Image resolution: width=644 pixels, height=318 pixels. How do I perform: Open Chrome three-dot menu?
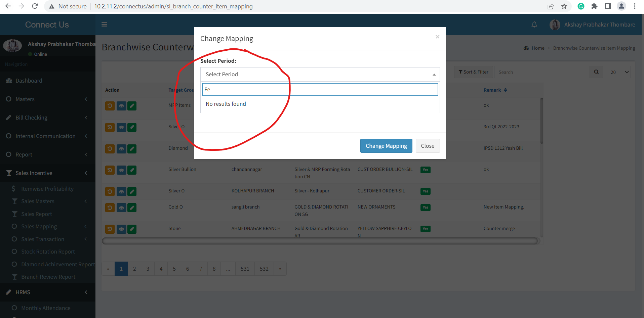click(635, 6)
